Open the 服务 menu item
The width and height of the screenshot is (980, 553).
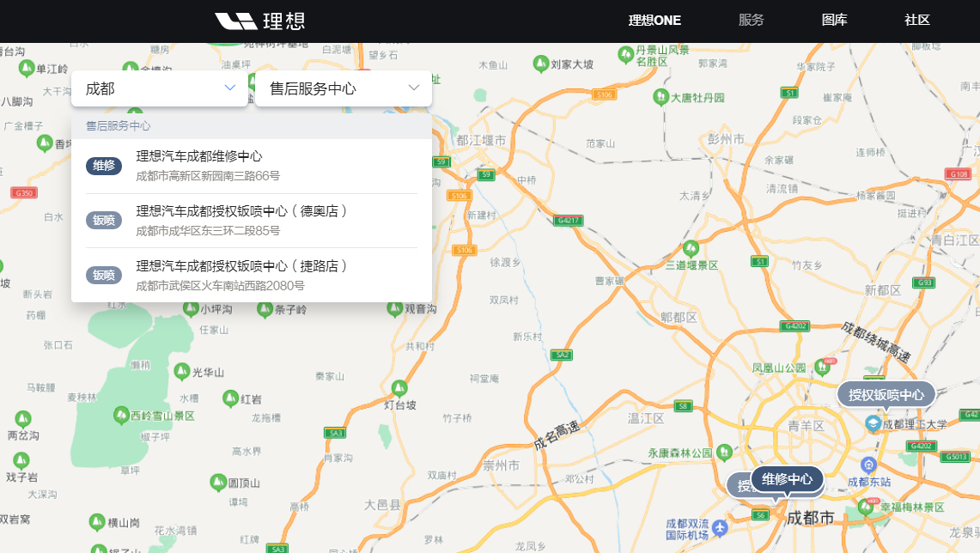[751, 20]
